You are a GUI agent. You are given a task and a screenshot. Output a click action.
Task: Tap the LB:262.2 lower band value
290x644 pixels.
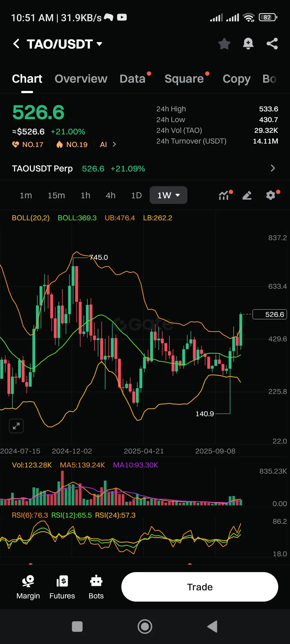pos(158,218)
